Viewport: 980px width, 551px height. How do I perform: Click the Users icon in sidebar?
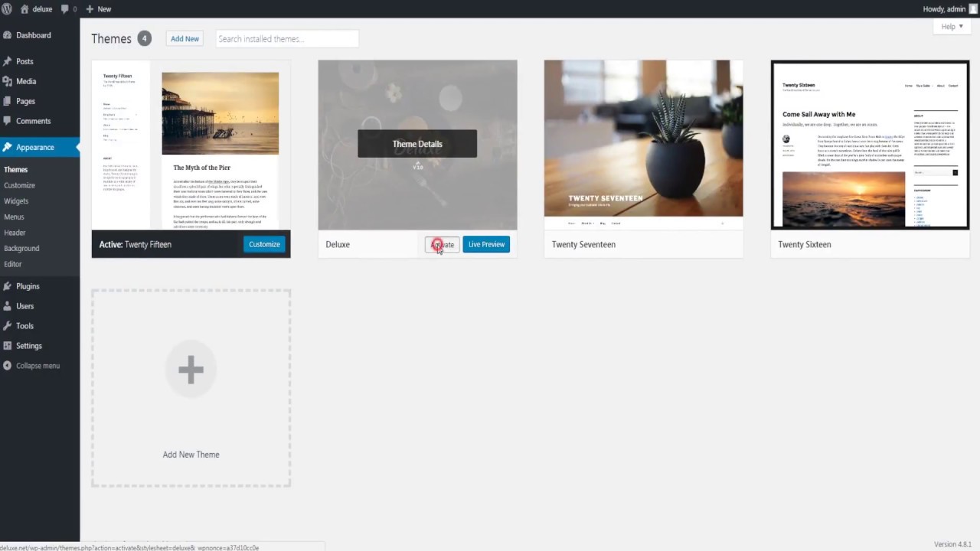(7, 306)
